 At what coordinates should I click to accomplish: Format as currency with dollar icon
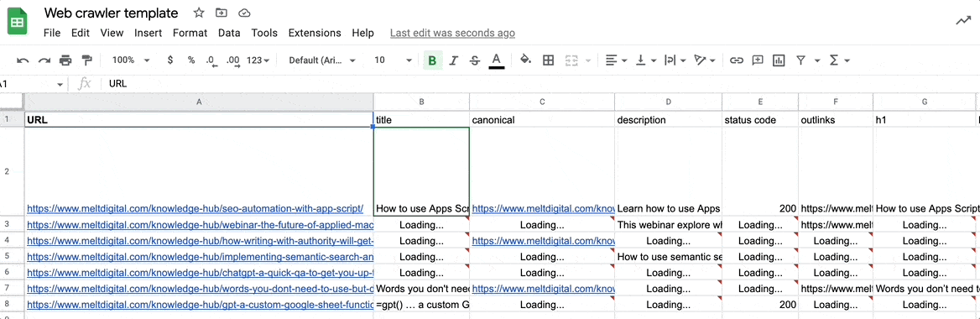pyautogui.click(x=170, y=60)
